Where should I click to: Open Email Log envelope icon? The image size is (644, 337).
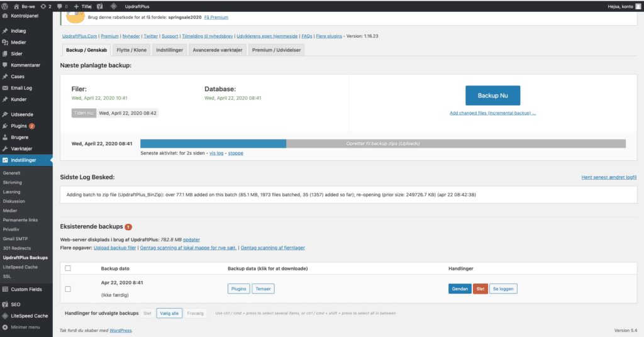click(x=5, y=88)
